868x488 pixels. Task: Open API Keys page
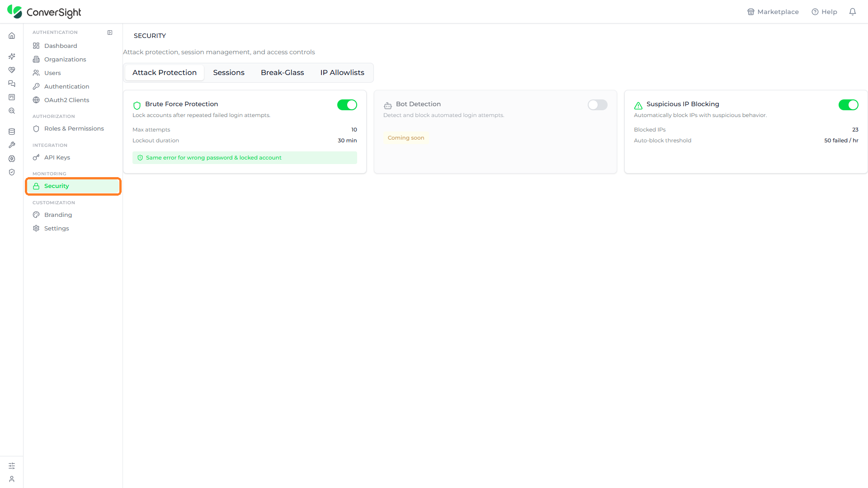coord(73,157)
